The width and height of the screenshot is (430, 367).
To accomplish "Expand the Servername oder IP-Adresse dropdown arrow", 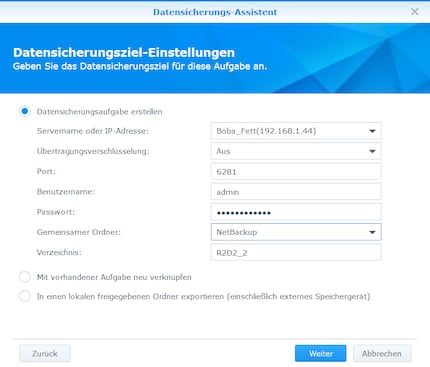I will [372, 131].
